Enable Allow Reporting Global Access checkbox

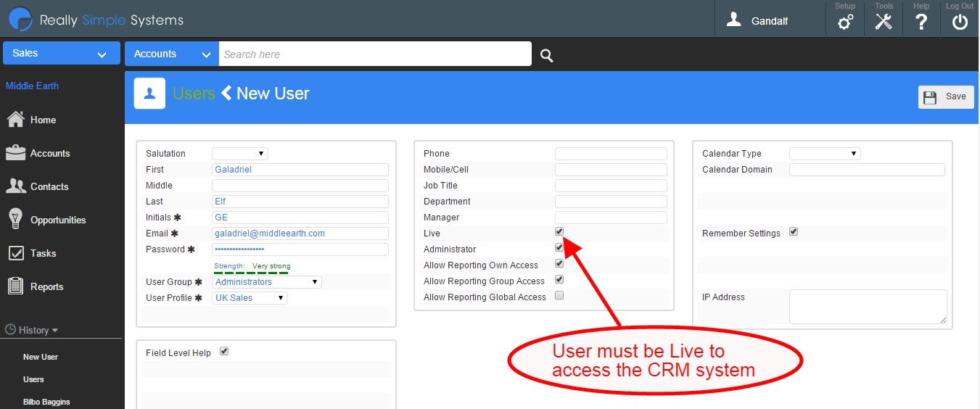tap(559, 296)
